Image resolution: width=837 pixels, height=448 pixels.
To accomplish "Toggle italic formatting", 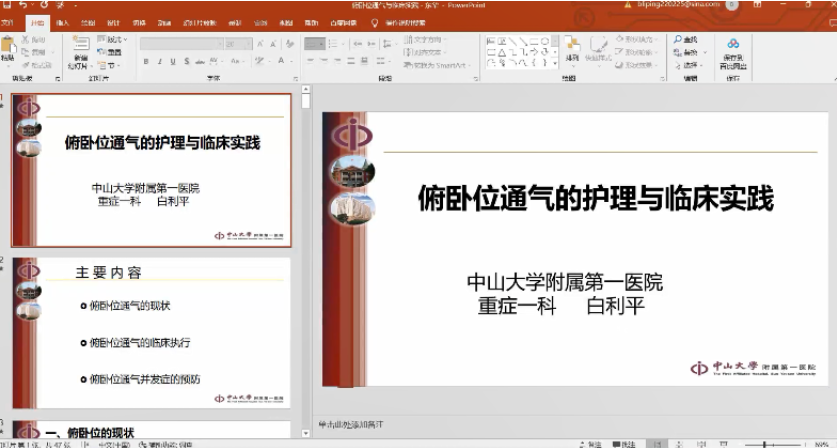I will [159, 61].
